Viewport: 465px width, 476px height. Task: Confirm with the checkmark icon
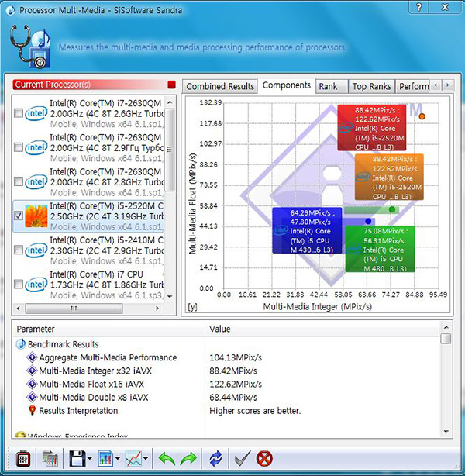(x=243, y=459)
